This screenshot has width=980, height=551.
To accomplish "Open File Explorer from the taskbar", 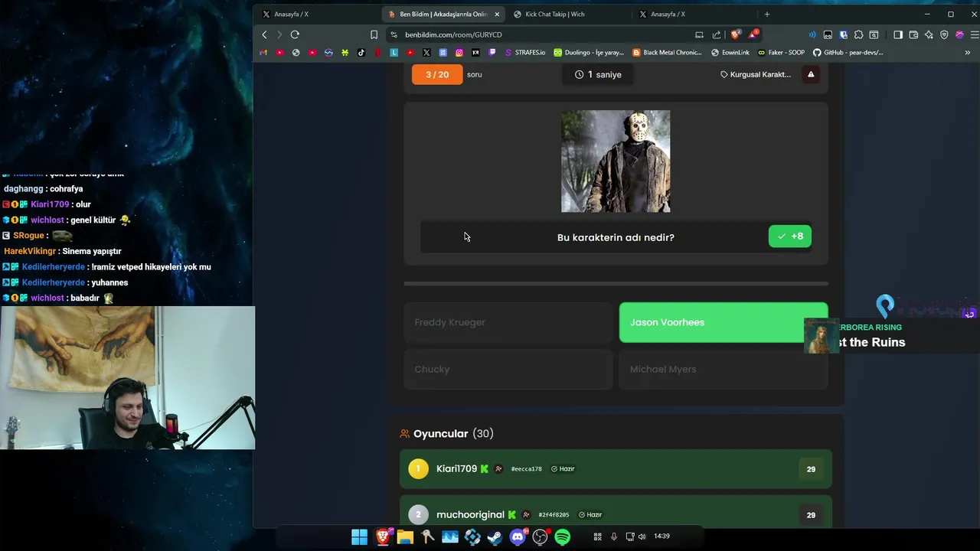I will [x=405, y=537].
